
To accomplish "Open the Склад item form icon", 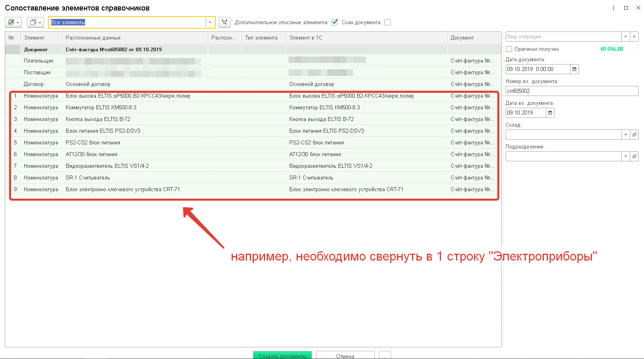I will pos(634,135).
